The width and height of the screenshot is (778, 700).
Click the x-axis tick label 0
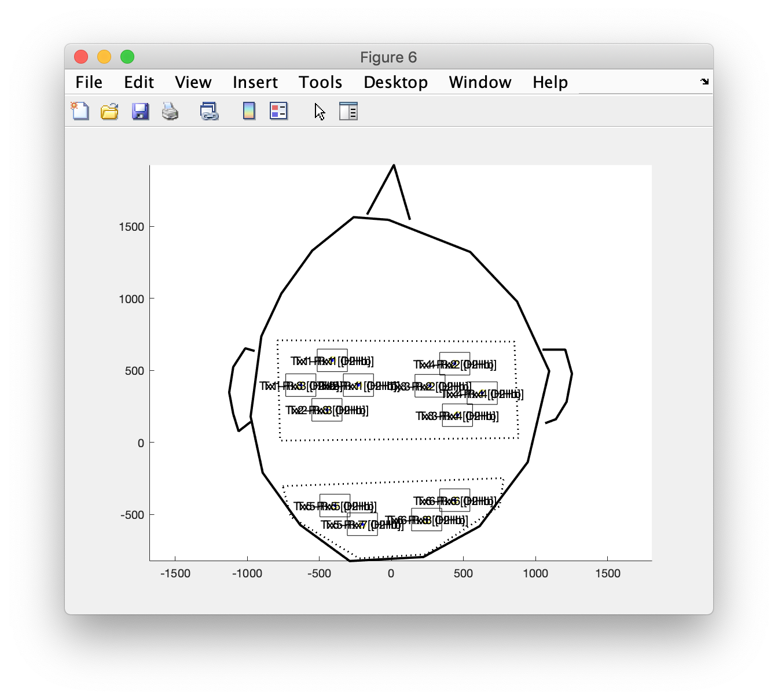pyautogui.click(x=391, y=573)
